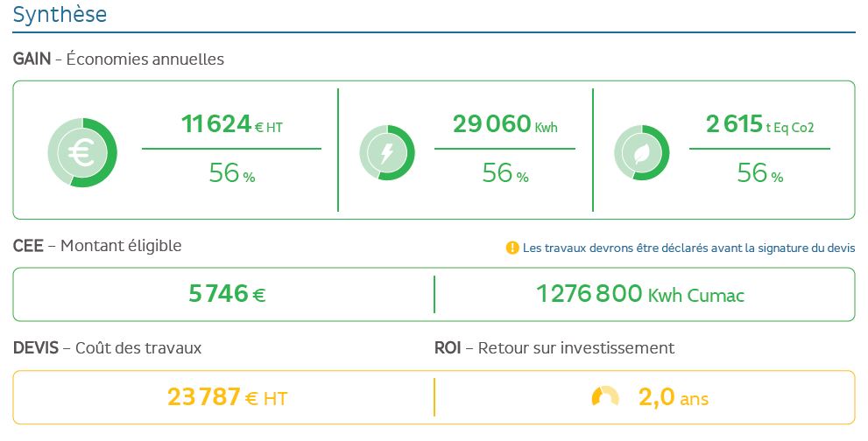Click the DEVIS – Coût des travaux label

click(x=107, y=347)
